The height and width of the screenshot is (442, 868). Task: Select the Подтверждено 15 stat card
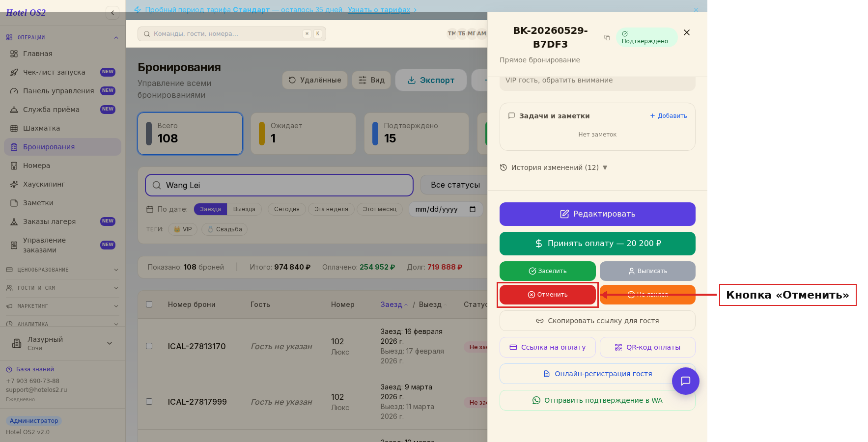click(417, 134)
